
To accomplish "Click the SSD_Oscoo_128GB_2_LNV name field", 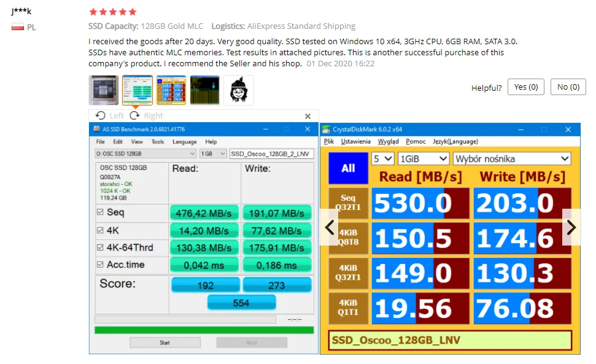I will pos(272,153).
